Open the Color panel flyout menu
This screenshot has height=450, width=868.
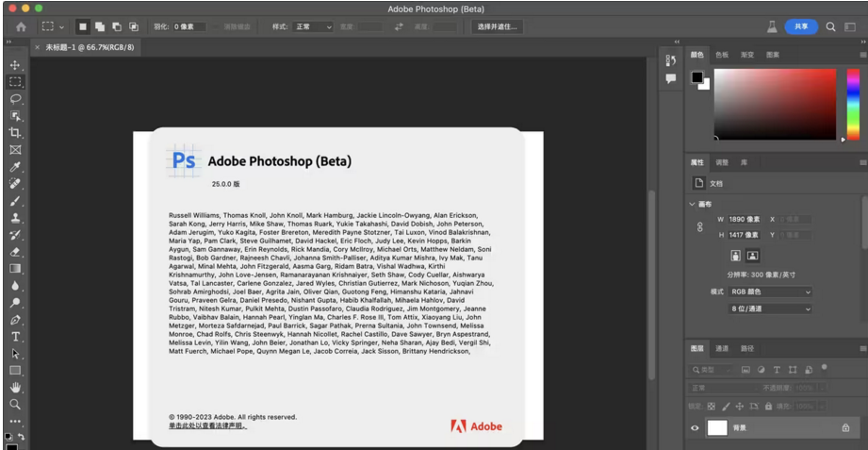click(862, 55)
